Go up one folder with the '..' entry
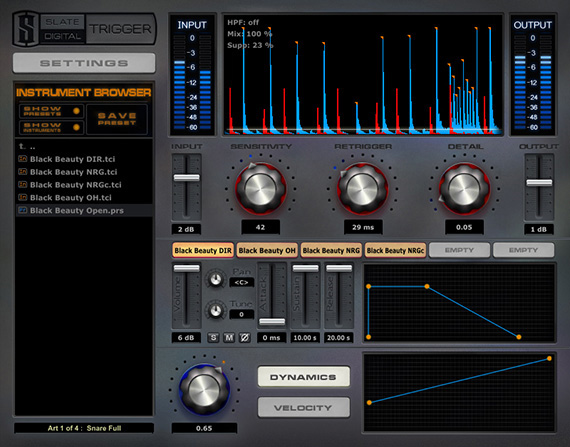Image resolution: width=570 pixels, height=447 pixels. (27, 146)
